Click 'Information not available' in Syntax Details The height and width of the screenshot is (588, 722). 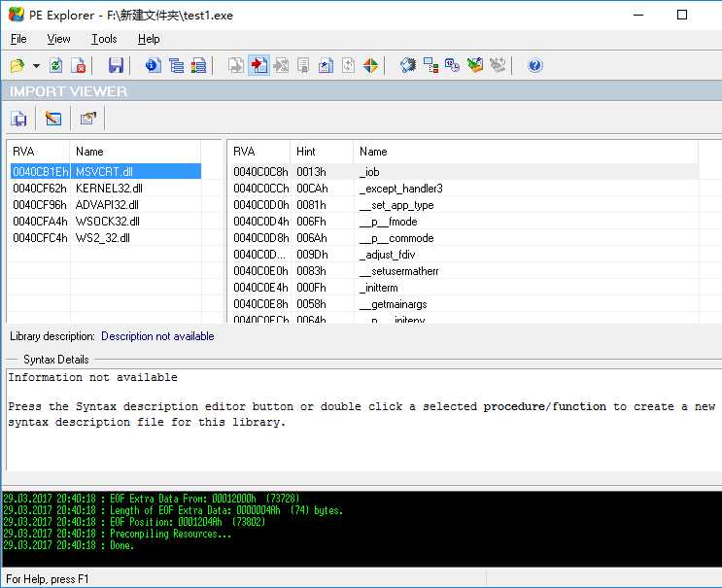[92, 377]
